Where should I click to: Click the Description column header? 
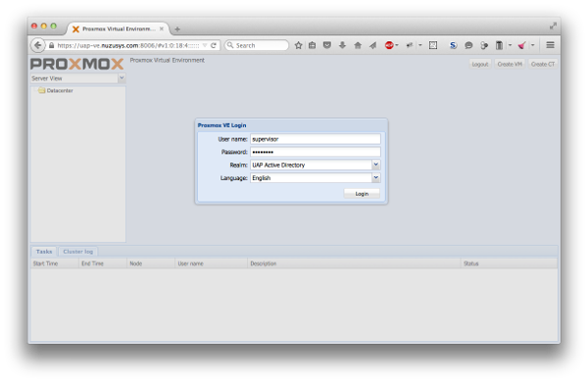tap(354, 263)
